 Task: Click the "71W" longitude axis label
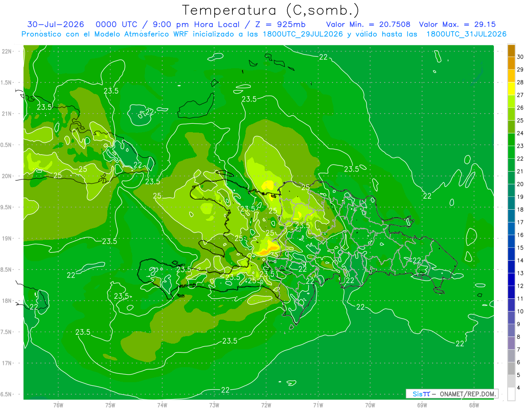coord(318,405)
